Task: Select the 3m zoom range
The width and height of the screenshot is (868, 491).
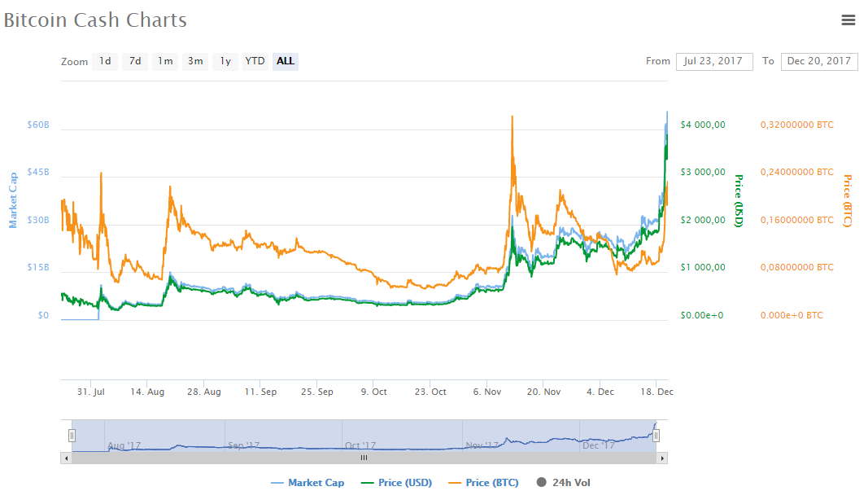Action: [x=195, y=61]
